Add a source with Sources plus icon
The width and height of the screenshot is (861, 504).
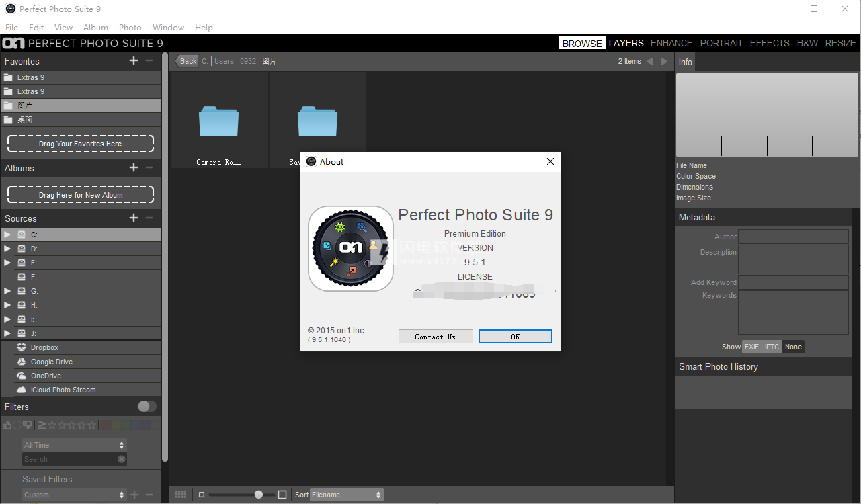(134, 218)
